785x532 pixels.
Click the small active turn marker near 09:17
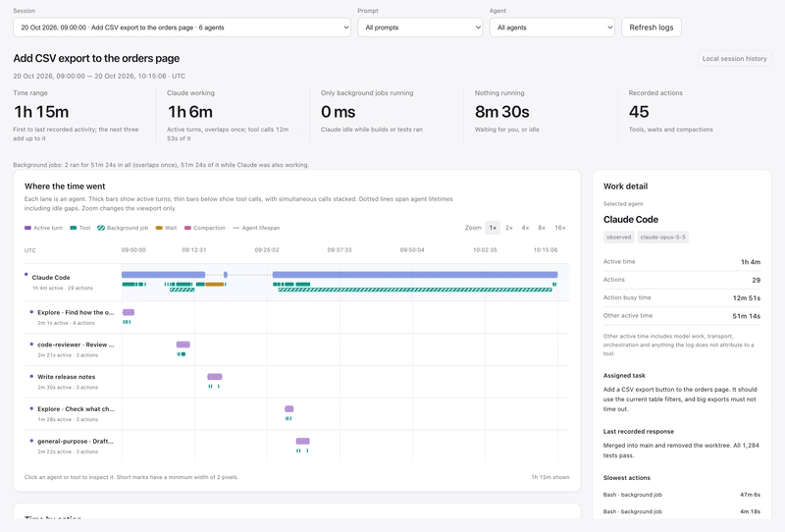click(226, 275)
